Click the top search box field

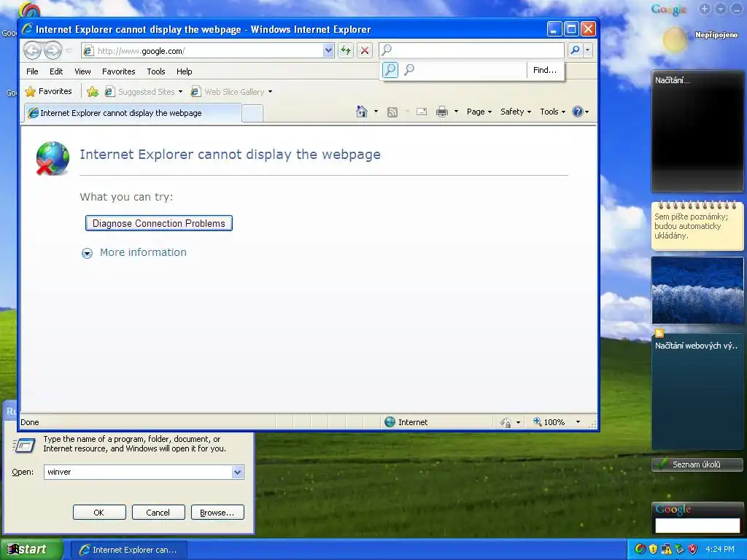[471, 50]
